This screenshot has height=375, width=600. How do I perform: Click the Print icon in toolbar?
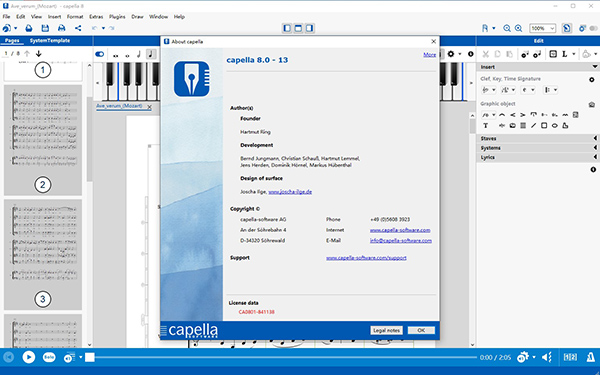coord(61,28)
